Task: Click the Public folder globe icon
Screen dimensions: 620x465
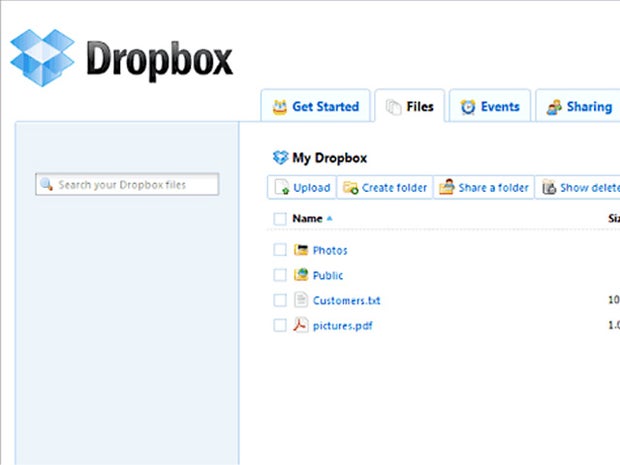Action: 300,275
